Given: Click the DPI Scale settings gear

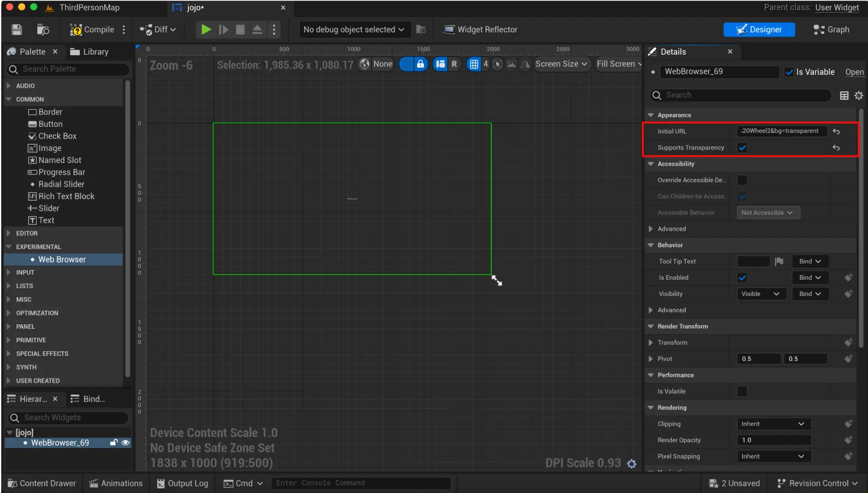Looking at the screenshot, I should coord(631,464).
